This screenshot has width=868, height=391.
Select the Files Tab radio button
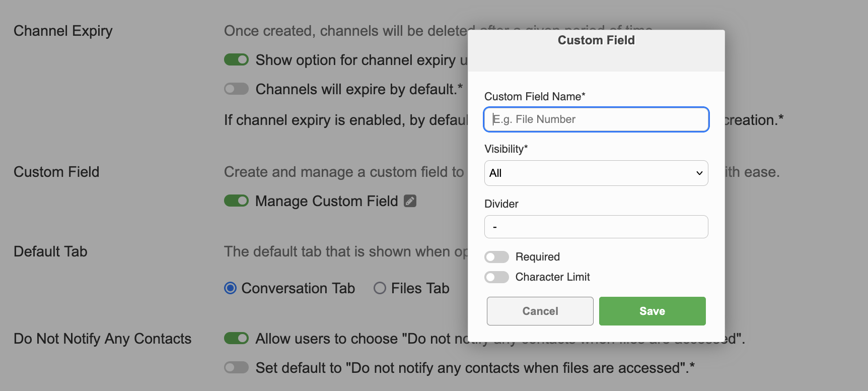click(x=380, y=288)
